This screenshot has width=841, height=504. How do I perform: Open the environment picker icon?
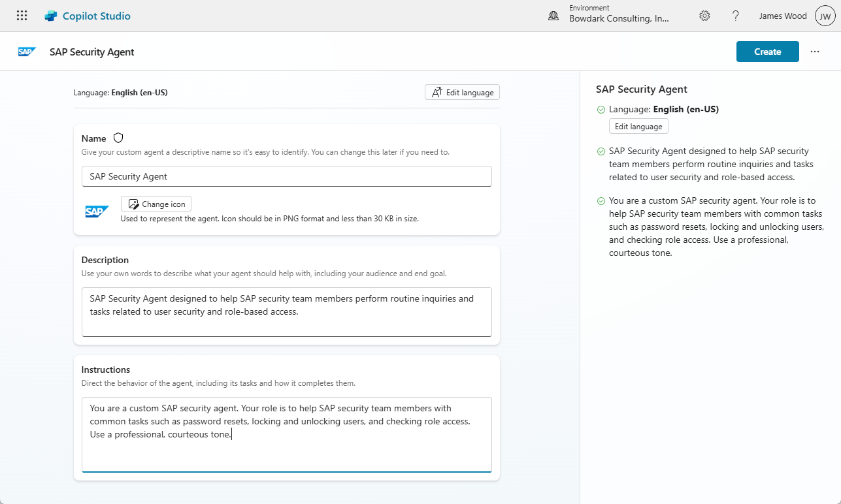[553, 16]
